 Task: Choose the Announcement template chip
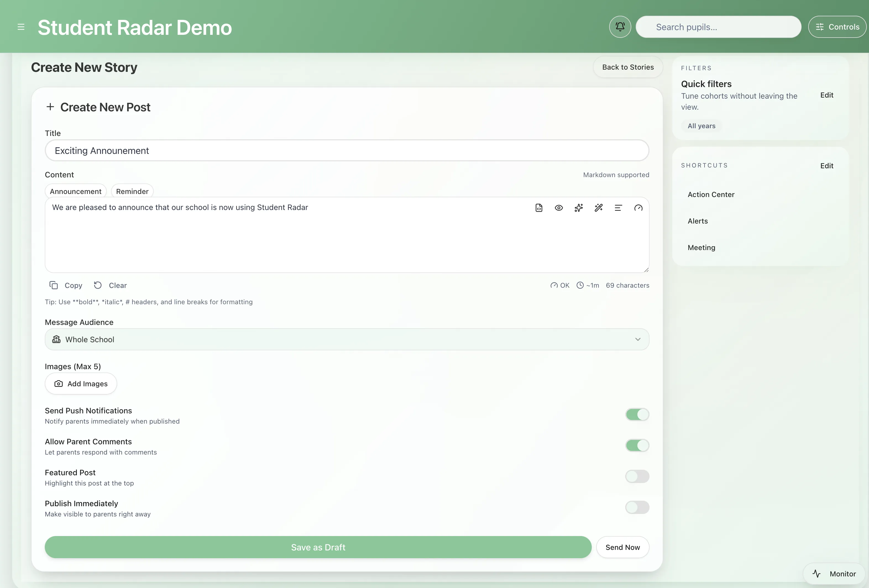click(x=75, y=191)
